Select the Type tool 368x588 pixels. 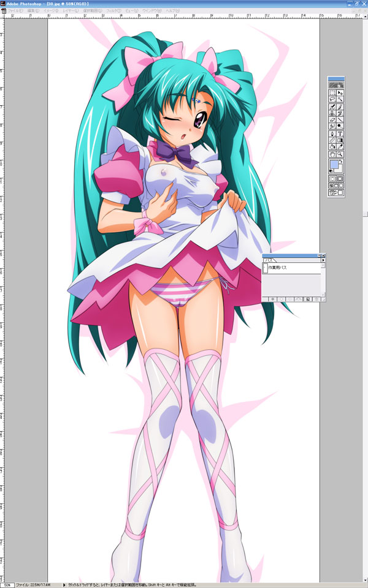click(x=340, y=134)
